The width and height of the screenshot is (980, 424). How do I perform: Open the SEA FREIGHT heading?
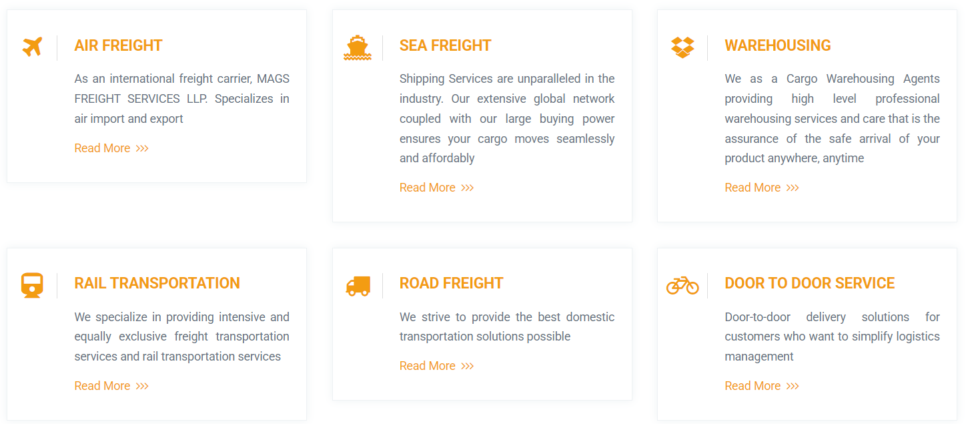[x=445, y=45]
